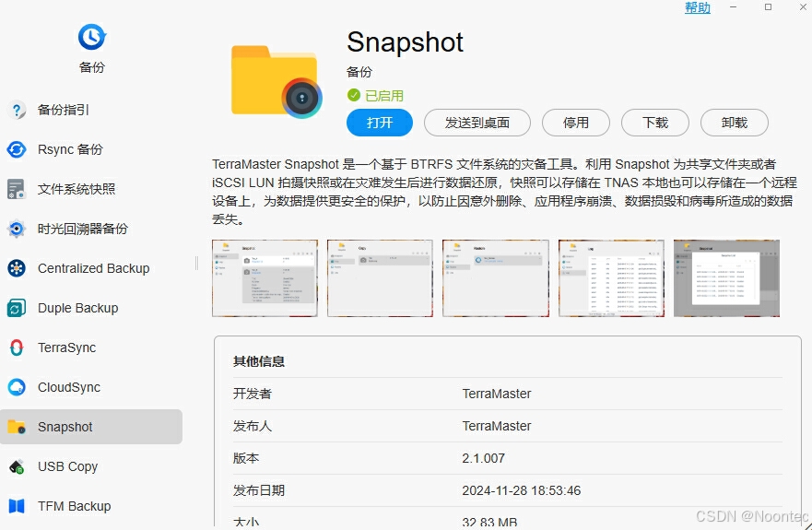Click the sidebar splitter handle

pos(197,264)
